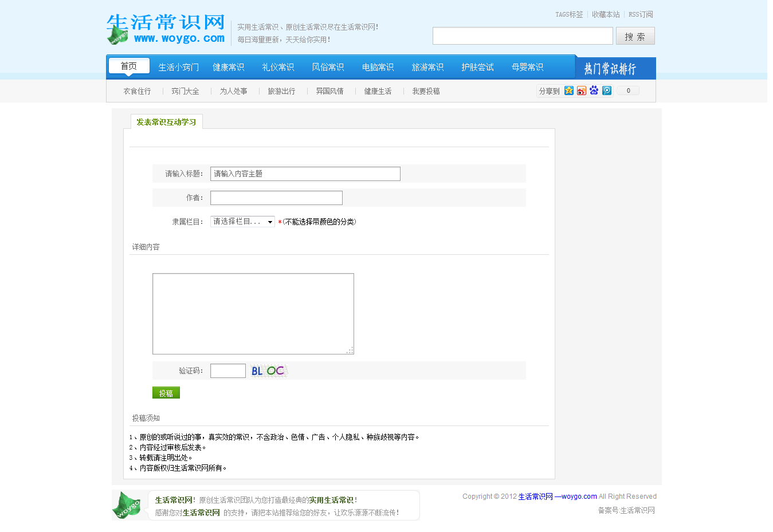
Task: Grab the textarea resize corner handle
Action: (350, 350)
